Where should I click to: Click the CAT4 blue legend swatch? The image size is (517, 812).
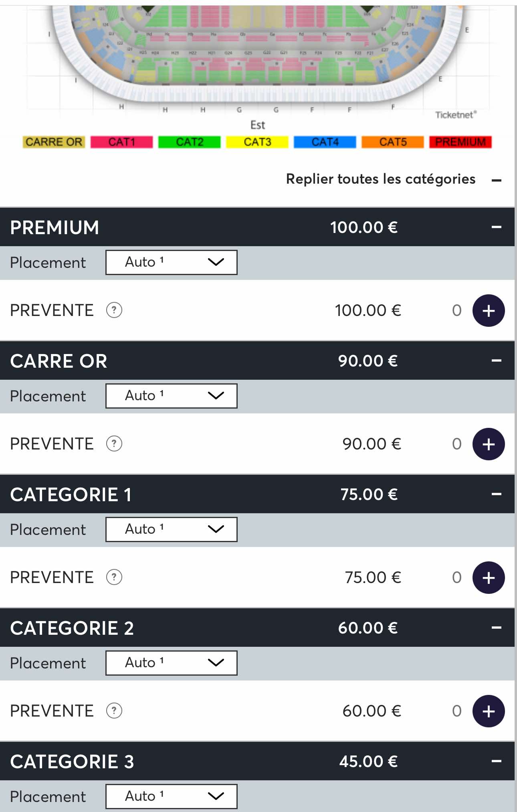click(325, 142)
